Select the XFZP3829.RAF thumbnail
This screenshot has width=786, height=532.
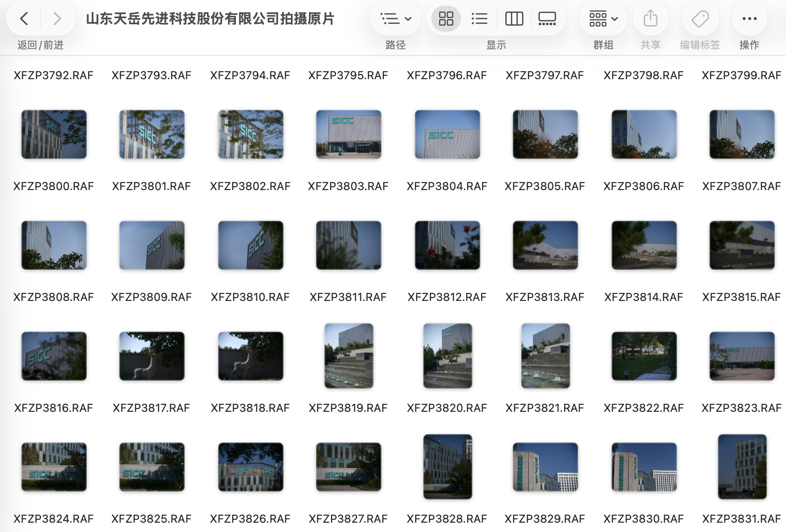tap(545, 467)
